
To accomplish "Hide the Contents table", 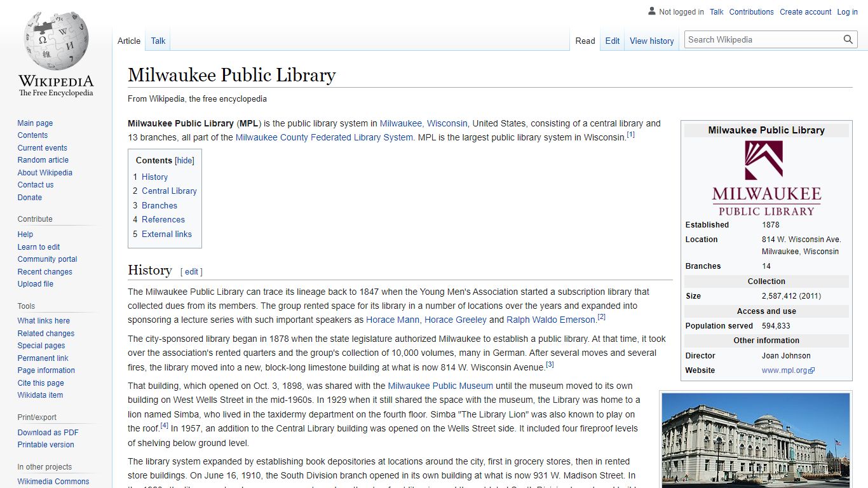I will click(x=185, y=161).
